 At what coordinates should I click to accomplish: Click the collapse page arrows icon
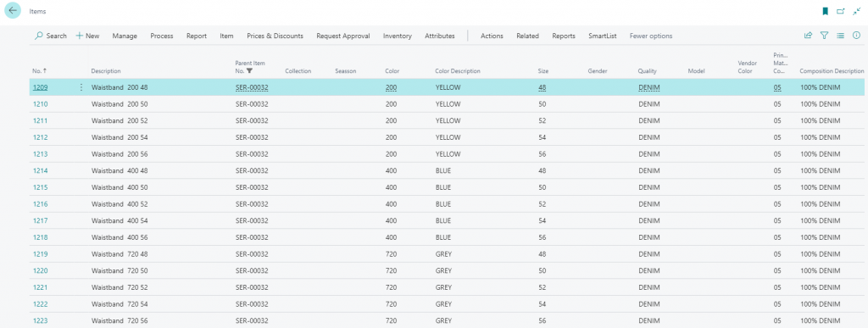(856, 11)
